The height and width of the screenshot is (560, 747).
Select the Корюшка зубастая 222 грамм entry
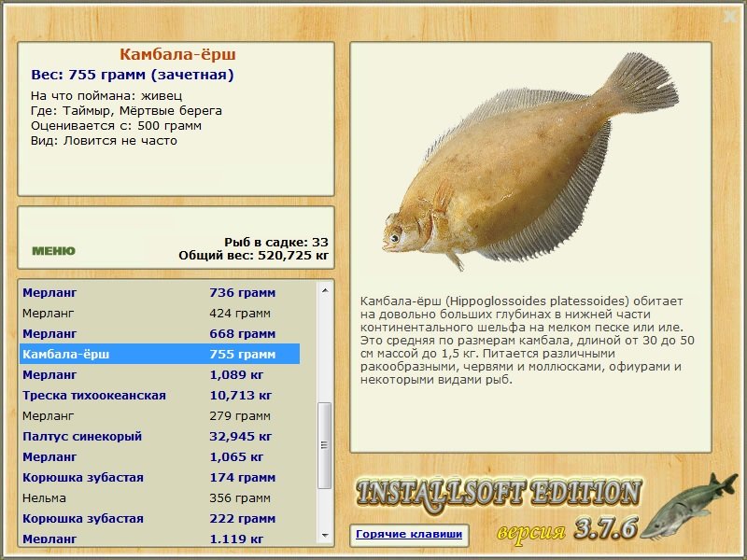pos(160,519)
